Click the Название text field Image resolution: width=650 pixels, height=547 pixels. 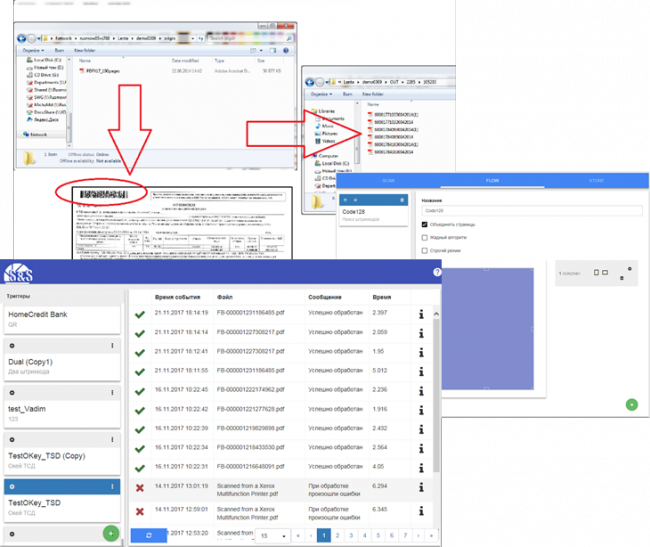[530, 211]
